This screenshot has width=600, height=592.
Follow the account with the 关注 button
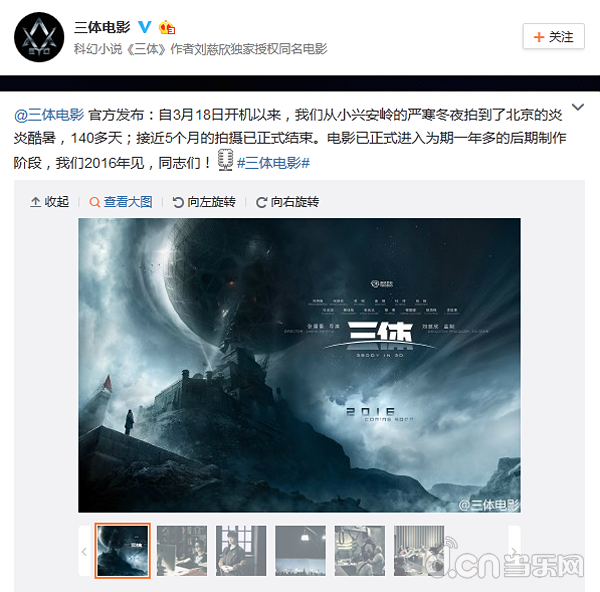[x=553, y=36]
